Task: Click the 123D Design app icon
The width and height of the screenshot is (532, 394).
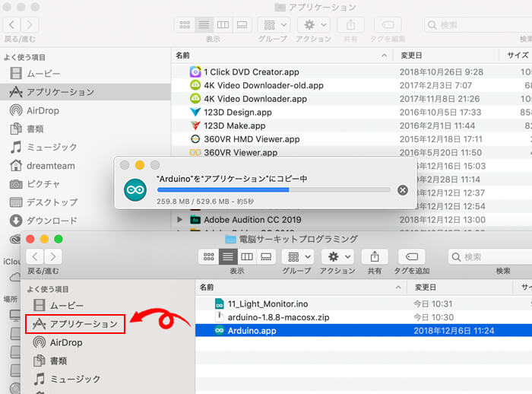Action: (195, 112)
